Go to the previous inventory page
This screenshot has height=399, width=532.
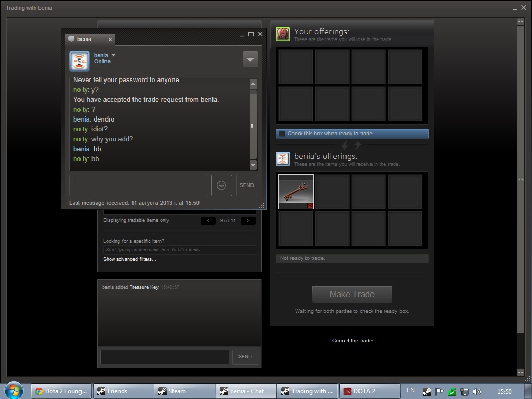[208, 220]
